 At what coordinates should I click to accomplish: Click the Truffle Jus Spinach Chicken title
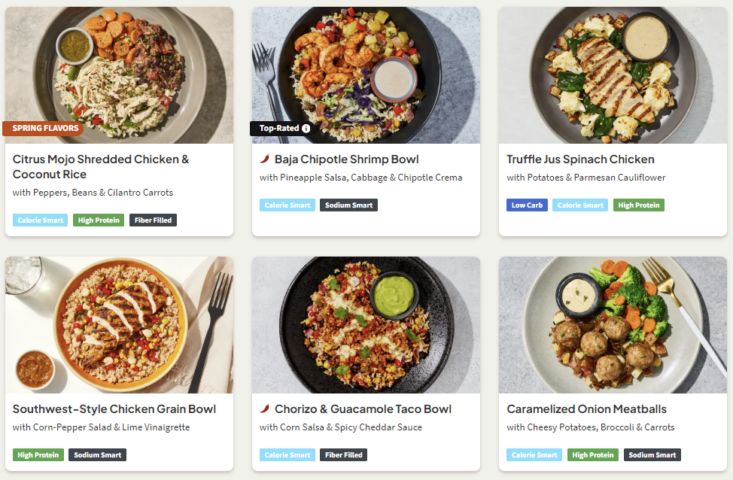click(580, 159)
